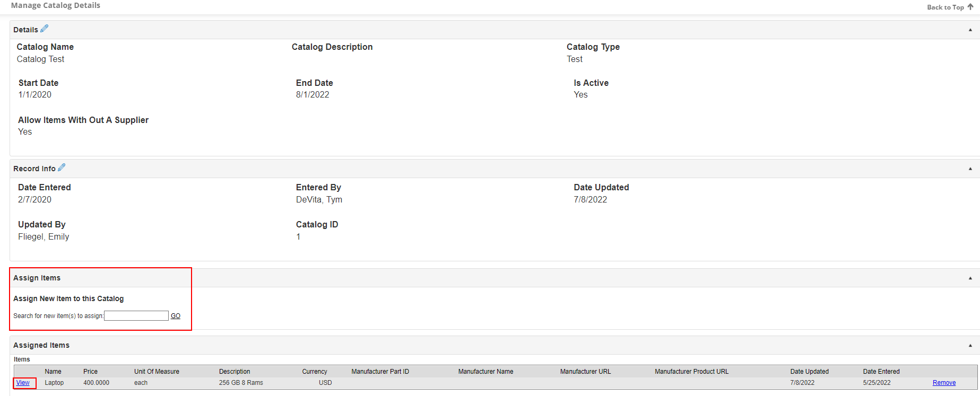Select the 8/1/2022 end date value

click(313, 95)
